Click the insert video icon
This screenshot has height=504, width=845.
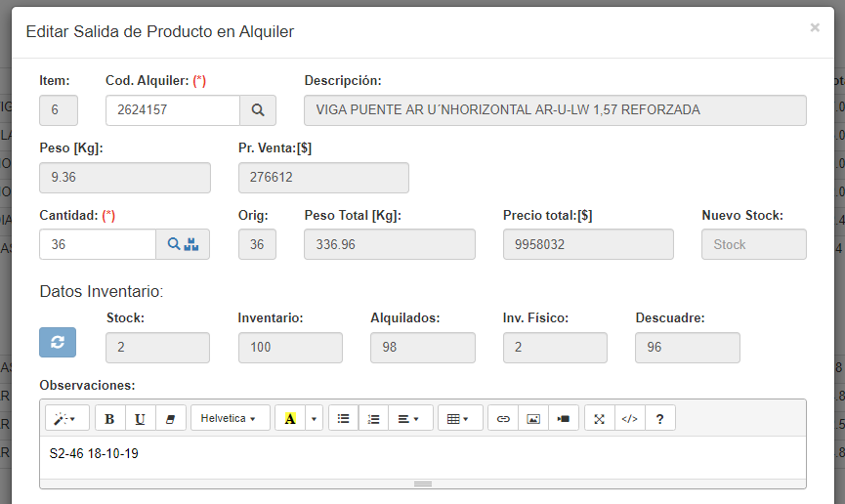pyautogui.click(x=564, y=418)
